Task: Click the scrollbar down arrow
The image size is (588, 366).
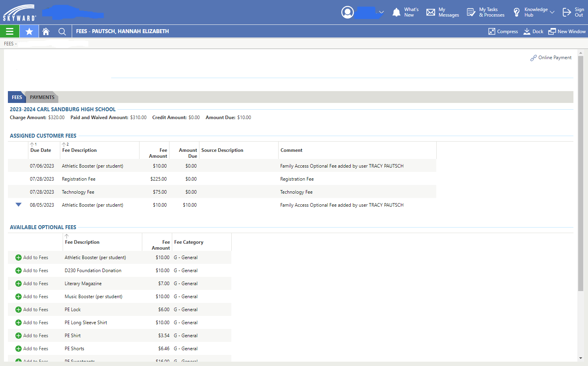Action: (x=581, y=358)
